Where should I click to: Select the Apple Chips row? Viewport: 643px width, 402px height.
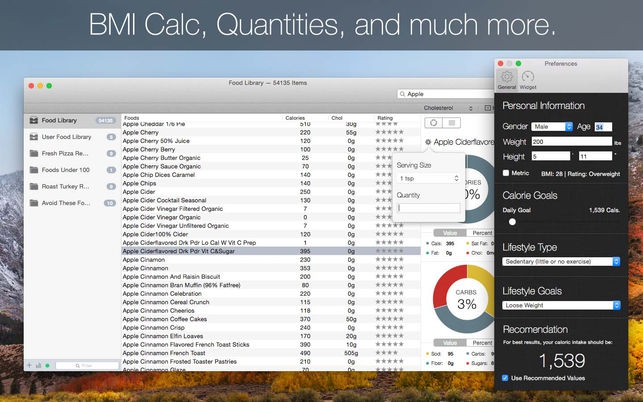[x=271, y=183]
